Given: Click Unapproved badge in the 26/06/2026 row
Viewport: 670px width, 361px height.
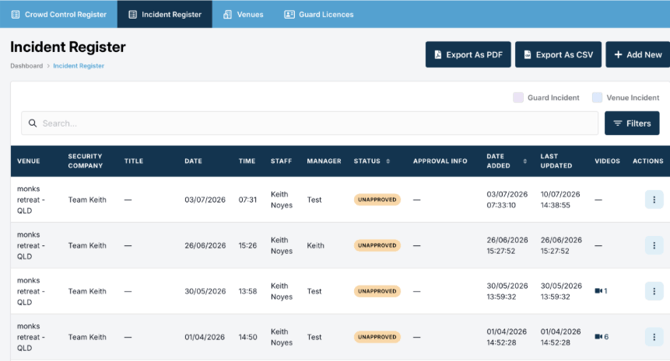Looking at the screenshot, I should click(377, 245).
